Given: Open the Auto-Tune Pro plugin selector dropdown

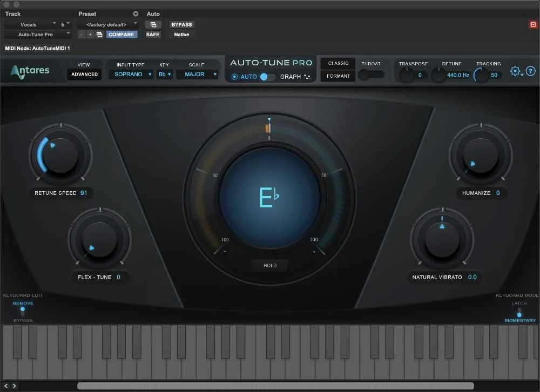Looking at the screenshot, I should pos(38,35).
